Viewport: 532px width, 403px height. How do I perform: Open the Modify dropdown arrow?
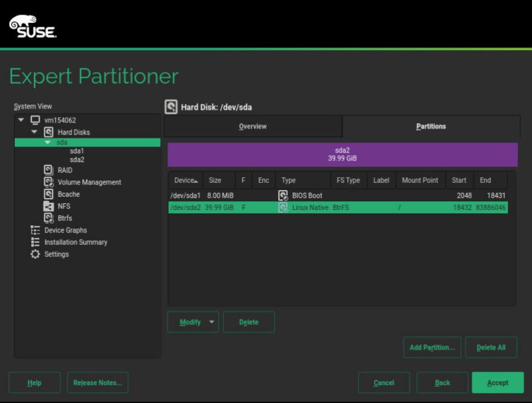(x=211, y=322)
